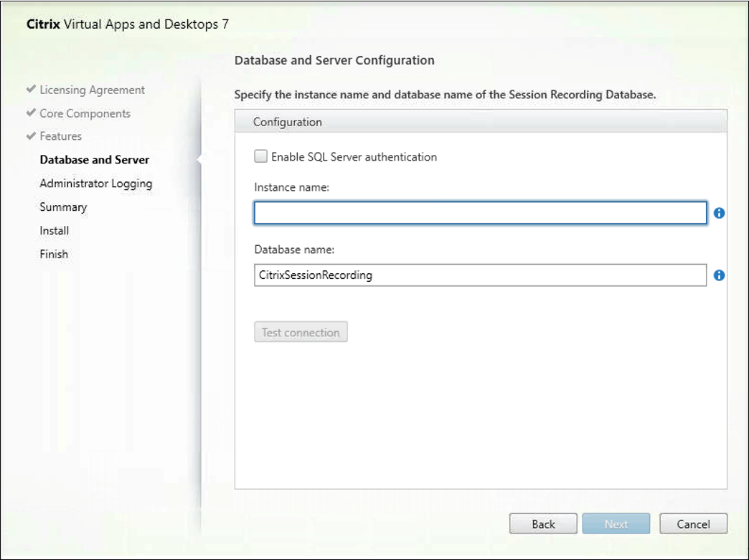
Task: Click the Back button
Action: pos(543,523)
